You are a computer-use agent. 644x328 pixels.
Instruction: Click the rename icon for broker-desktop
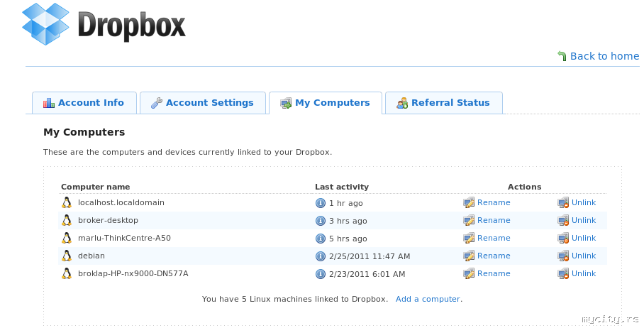pyautogui.click(x=469, y=220)
